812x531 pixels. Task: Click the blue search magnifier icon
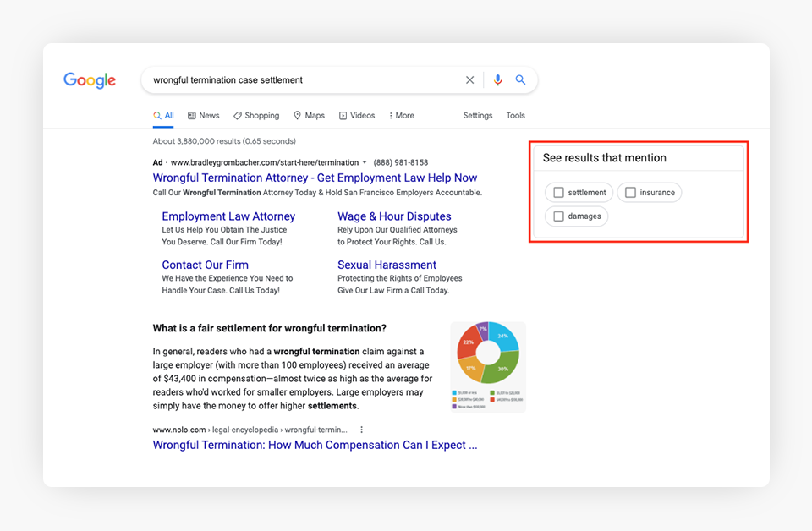521,80
